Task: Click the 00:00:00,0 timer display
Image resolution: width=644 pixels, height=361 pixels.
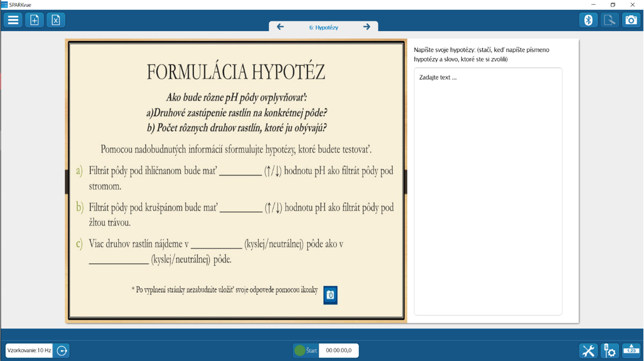Action: pos(338,350)
